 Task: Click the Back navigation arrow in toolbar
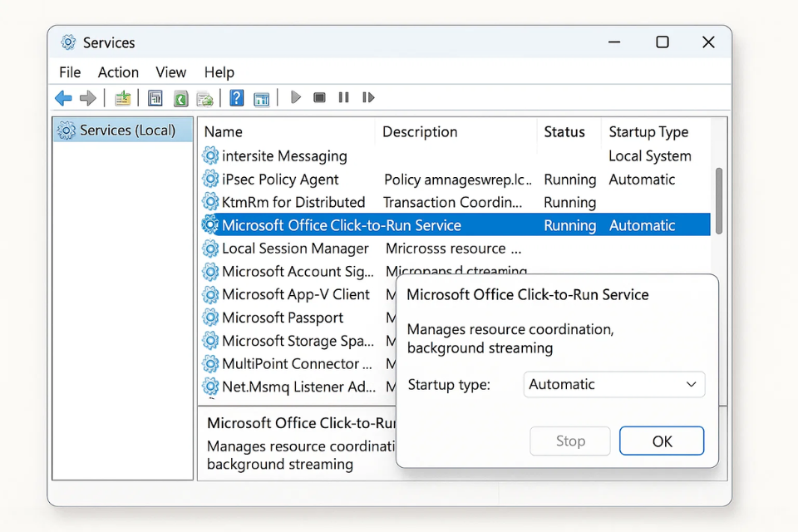coord(63,97)
